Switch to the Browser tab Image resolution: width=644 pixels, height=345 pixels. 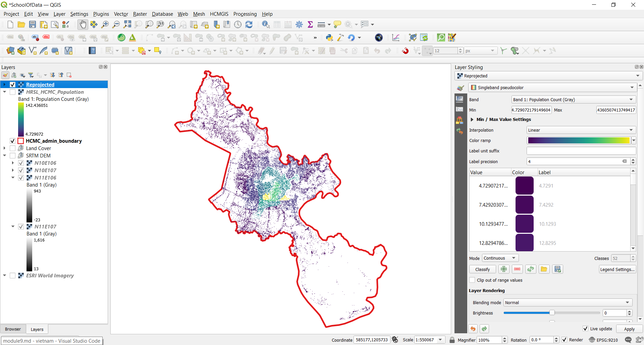(13, 329)
